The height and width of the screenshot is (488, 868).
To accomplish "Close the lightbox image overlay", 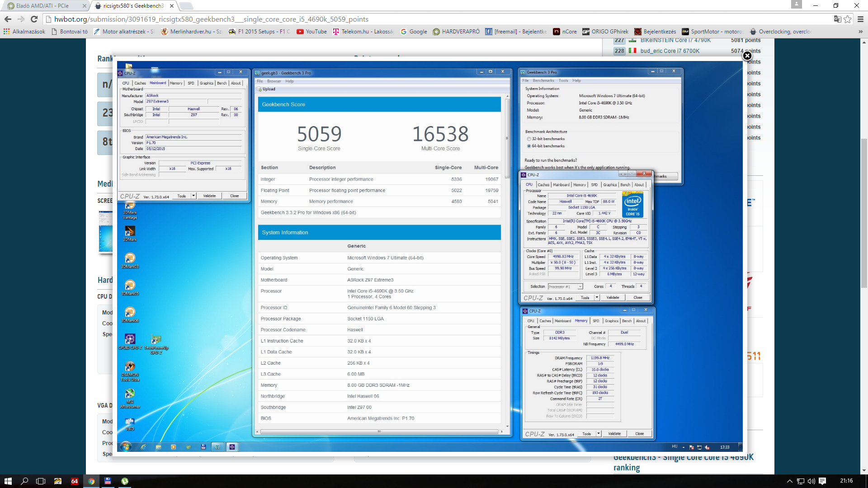I will (x=747, y=56).
